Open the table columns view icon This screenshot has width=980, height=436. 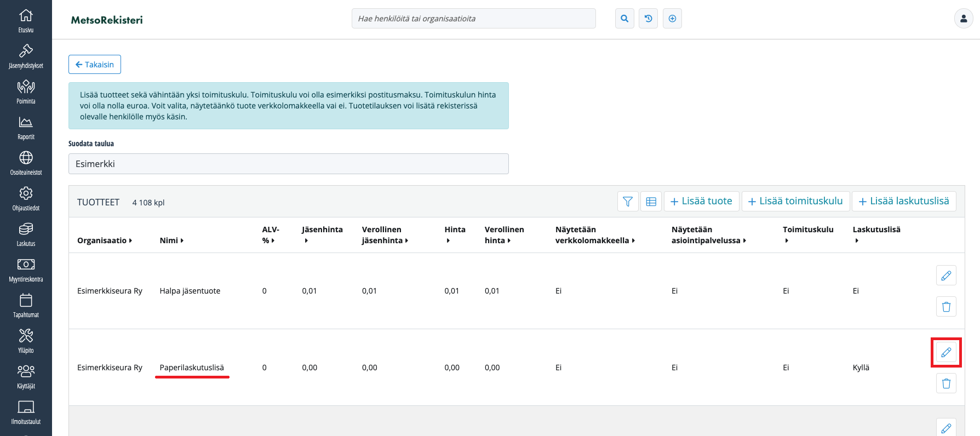click(651, 202)
